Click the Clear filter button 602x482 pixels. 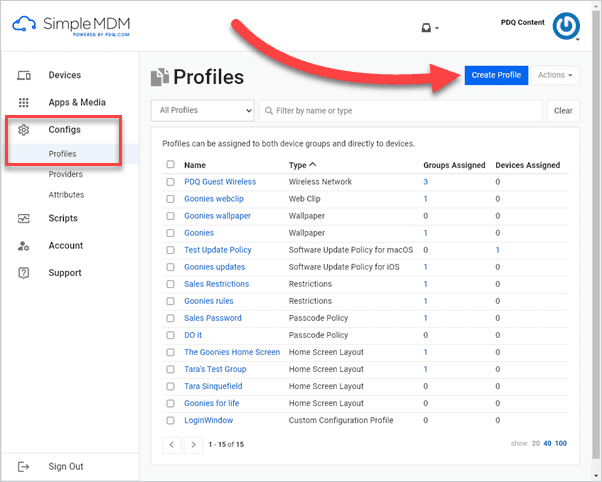563,111
